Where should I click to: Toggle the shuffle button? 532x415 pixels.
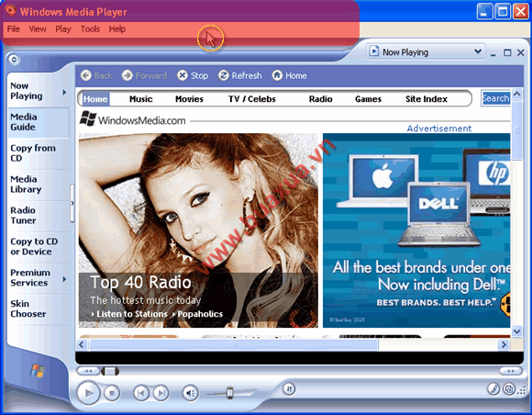[289, 388]
